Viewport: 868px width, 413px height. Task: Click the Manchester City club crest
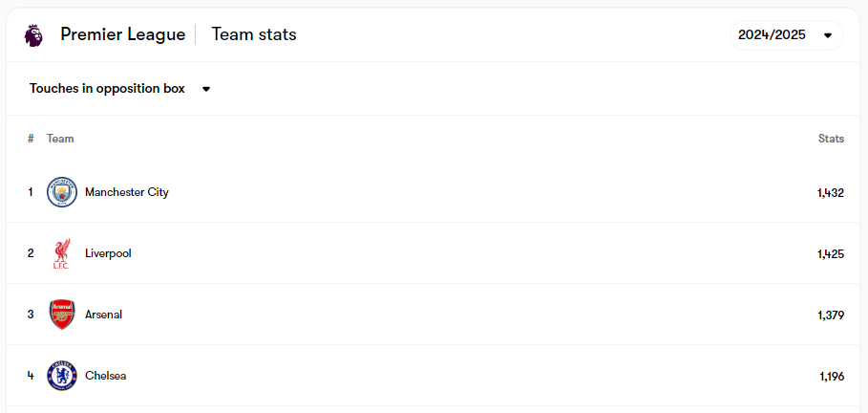click(x=62, y=192)
